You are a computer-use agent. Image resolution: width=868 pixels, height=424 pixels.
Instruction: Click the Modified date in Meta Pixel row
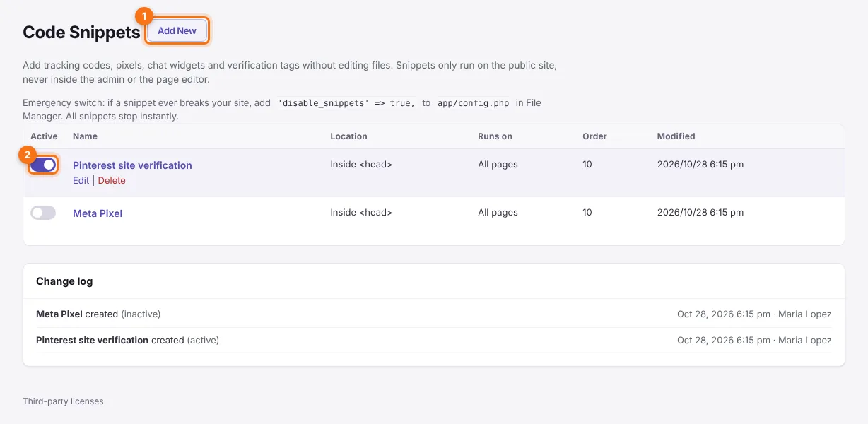click(700, 213)
